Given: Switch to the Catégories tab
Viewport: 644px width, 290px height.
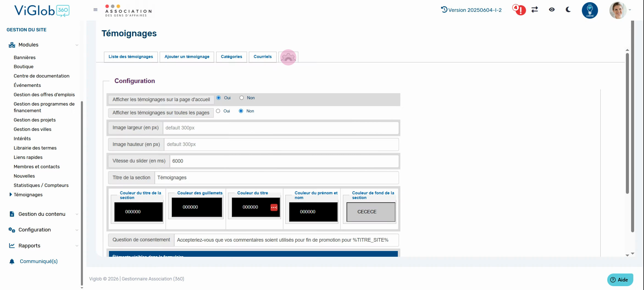Looking at the screenshot, I should point(231,57).
